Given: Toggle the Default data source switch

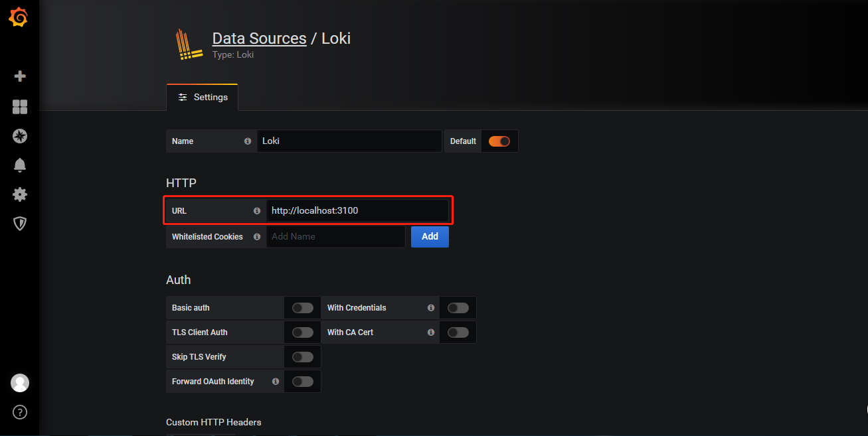Looking at the screenshot, I should [499, 141].
